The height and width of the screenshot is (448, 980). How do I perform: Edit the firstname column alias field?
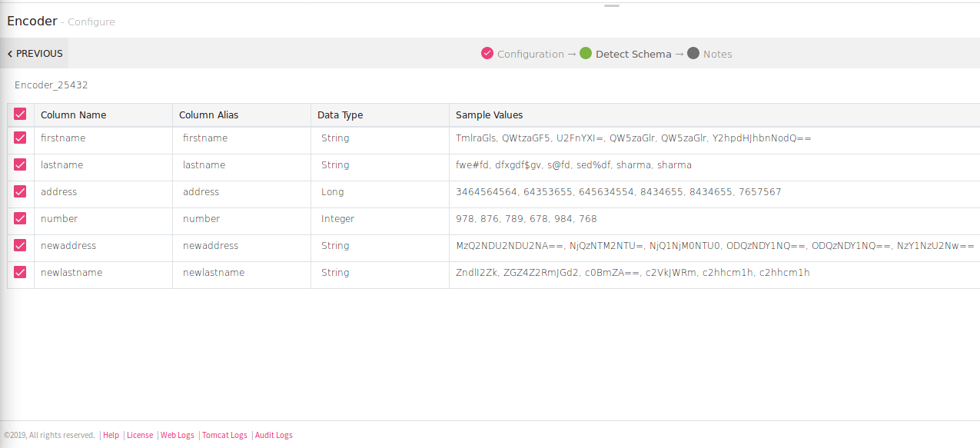(x=240, y=138)
